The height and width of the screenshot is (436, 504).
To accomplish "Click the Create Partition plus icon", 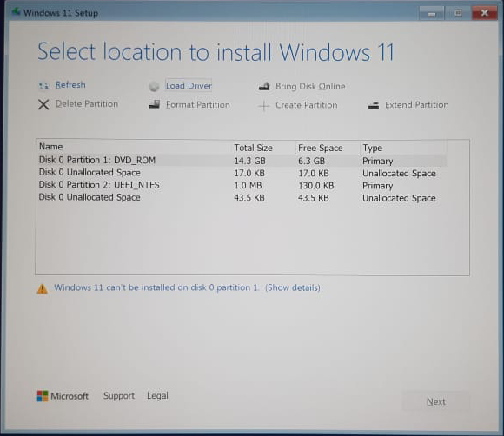I will [264, 106].
